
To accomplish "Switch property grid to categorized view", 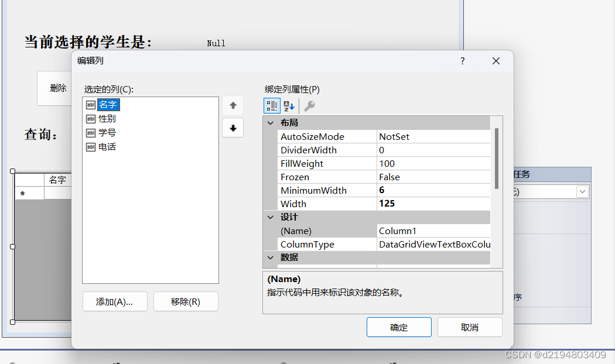I will pyautogui.click(x=271, y=105).
